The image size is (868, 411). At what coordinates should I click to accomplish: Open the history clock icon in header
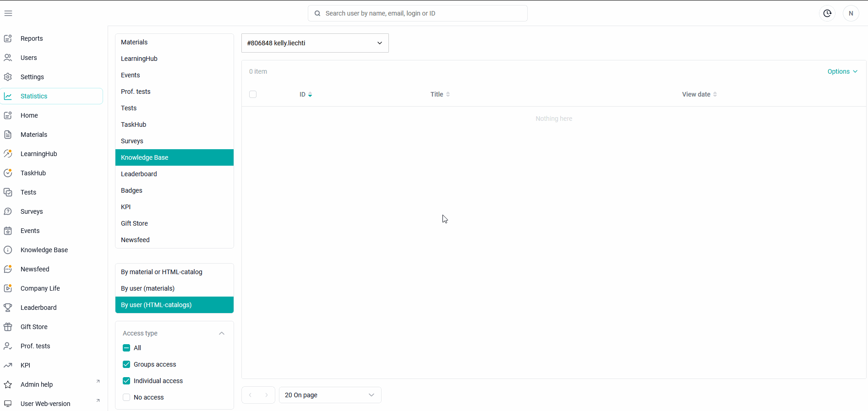click(x=827, y=13)
